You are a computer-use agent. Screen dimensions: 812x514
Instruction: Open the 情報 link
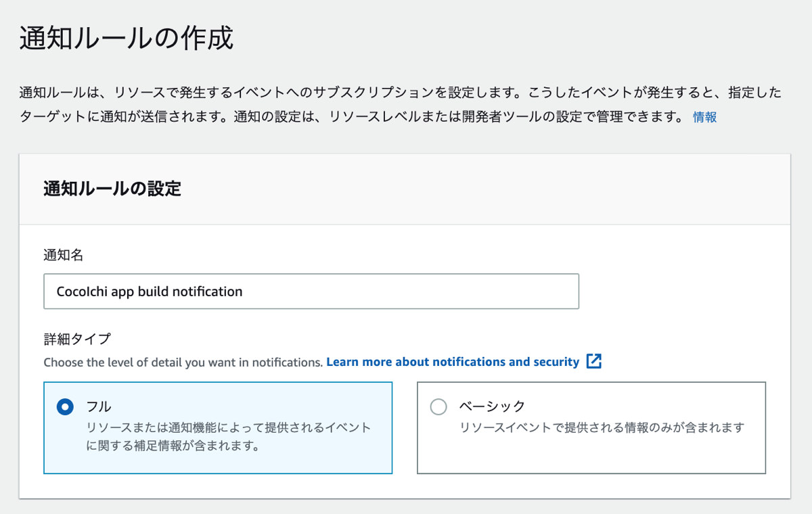pyautogui.click(x=704, y=116)
